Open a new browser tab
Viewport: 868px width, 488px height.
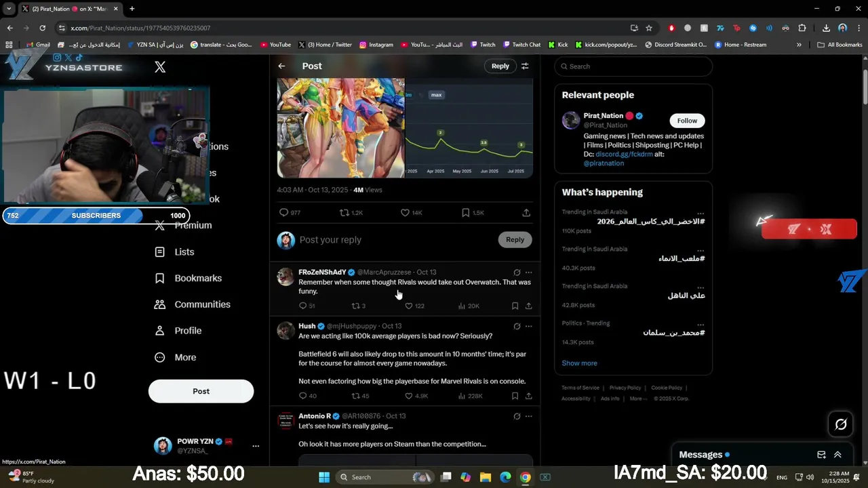132,9
